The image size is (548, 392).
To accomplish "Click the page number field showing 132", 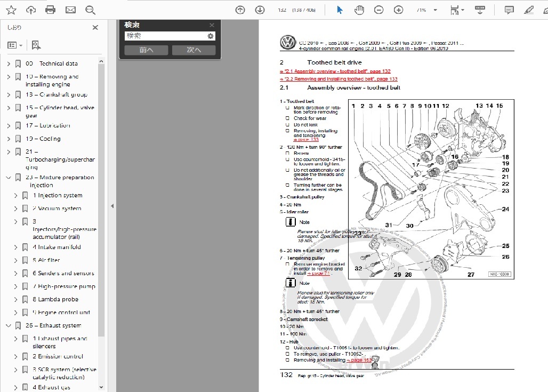I will (x=282, y=10).
